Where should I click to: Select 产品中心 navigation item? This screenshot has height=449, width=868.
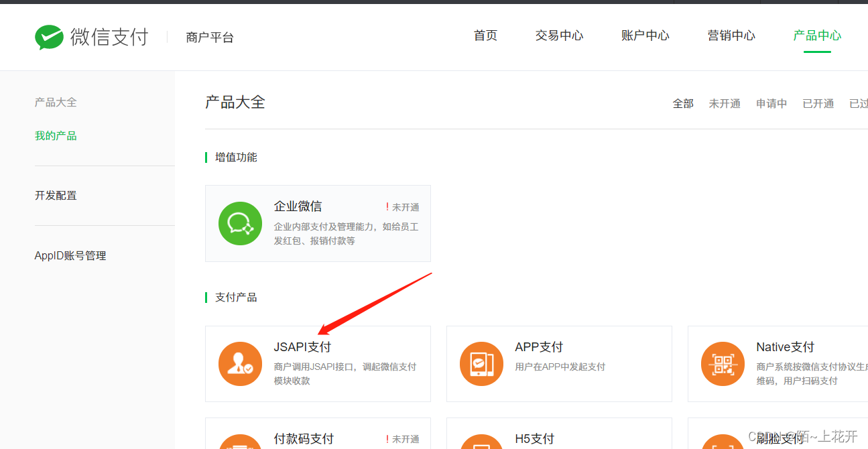pyautogui.click(x=817, y=36)
